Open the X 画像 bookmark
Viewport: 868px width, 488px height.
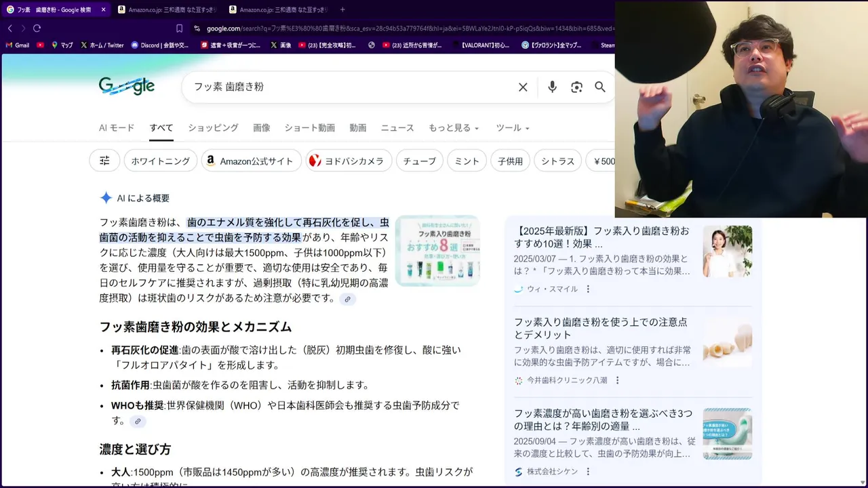[281, 45]
